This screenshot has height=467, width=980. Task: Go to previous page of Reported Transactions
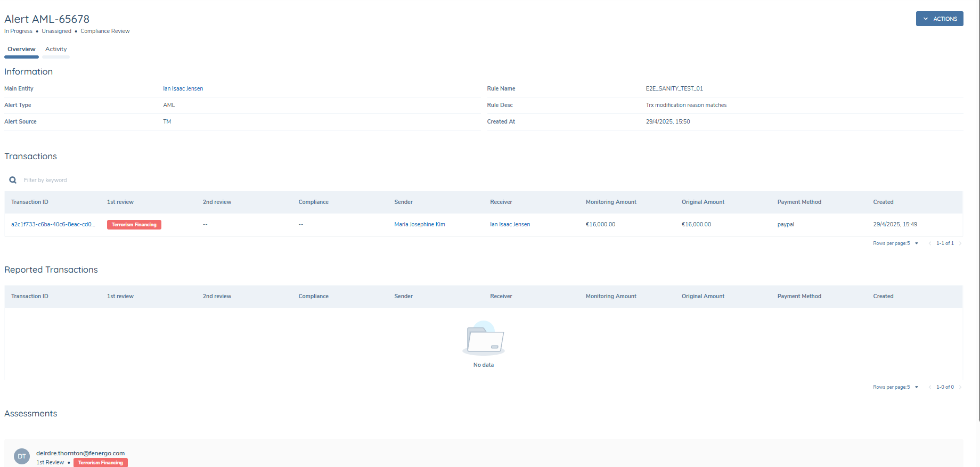click(x=930, y=387)
